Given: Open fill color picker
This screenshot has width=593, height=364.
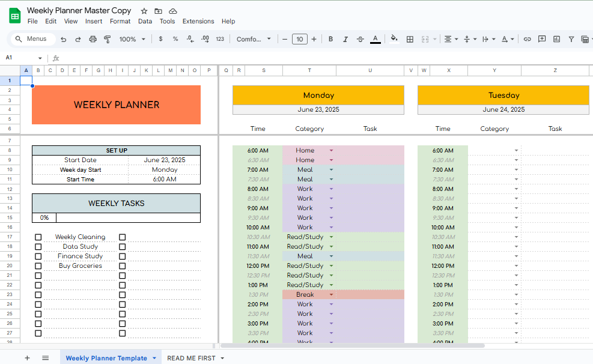Looking at the screenshot, I should click(394, 39).
